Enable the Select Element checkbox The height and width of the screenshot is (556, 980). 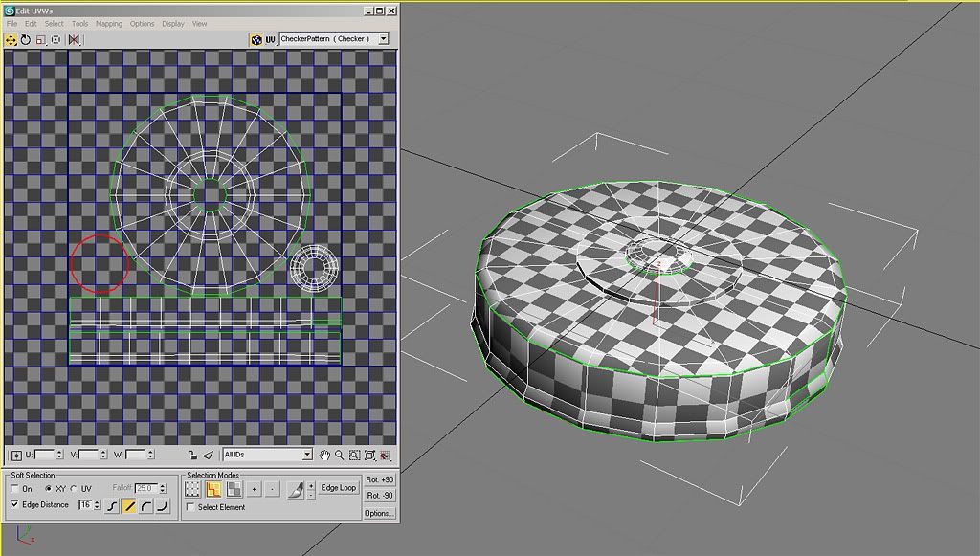click(190, 507)
